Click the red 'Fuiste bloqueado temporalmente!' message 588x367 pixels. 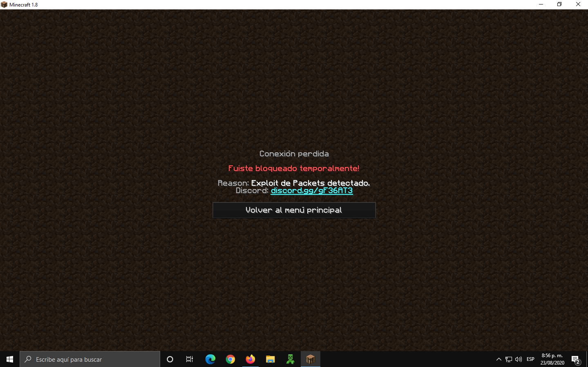click(294, 169)
